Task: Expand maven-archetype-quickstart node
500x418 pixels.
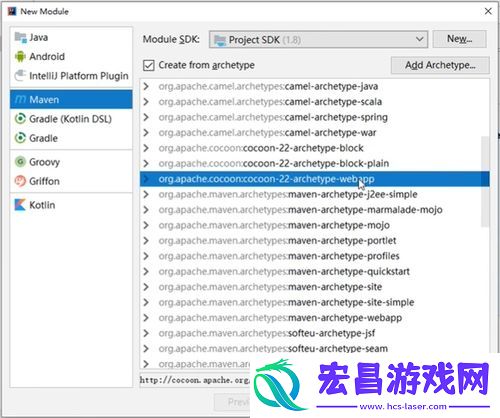Action: click(x=146, y=272)
